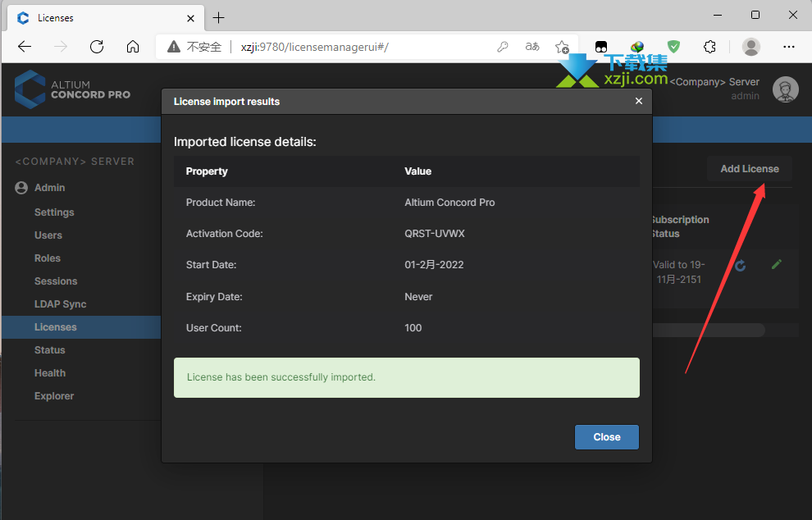The image size is (812, 520).
Task: Click the translate page icon
Action: pos(531,47)
